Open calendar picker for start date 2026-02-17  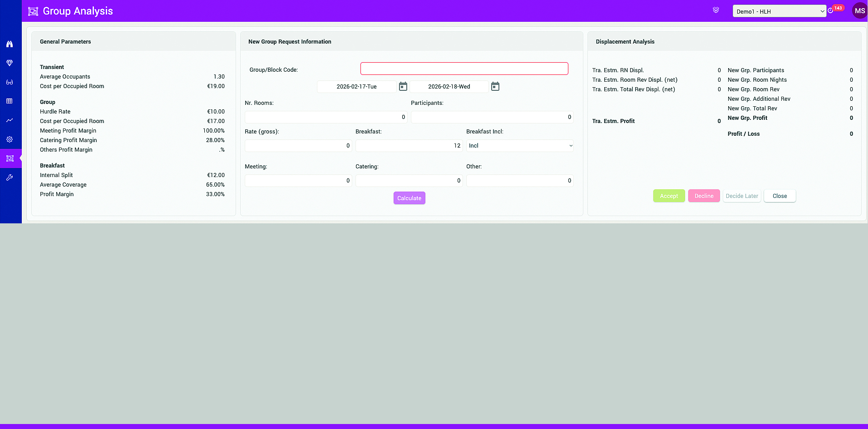pos(403,86)
